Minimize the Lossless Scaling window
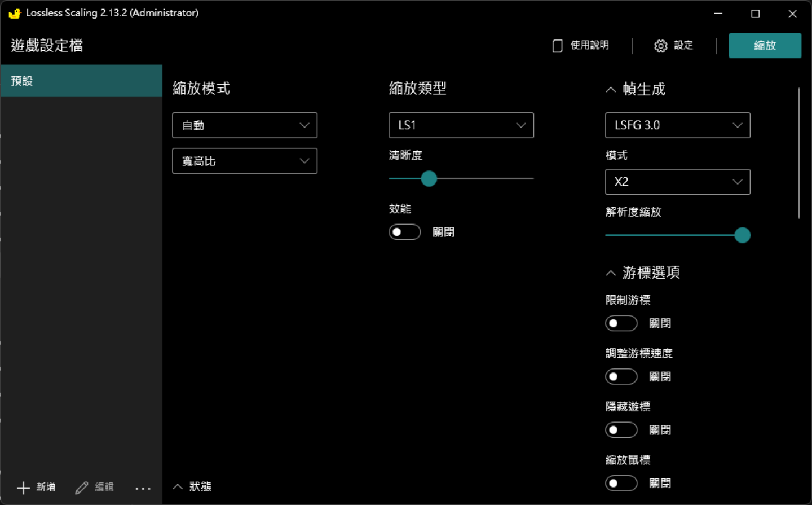 [x=718, y=14]
